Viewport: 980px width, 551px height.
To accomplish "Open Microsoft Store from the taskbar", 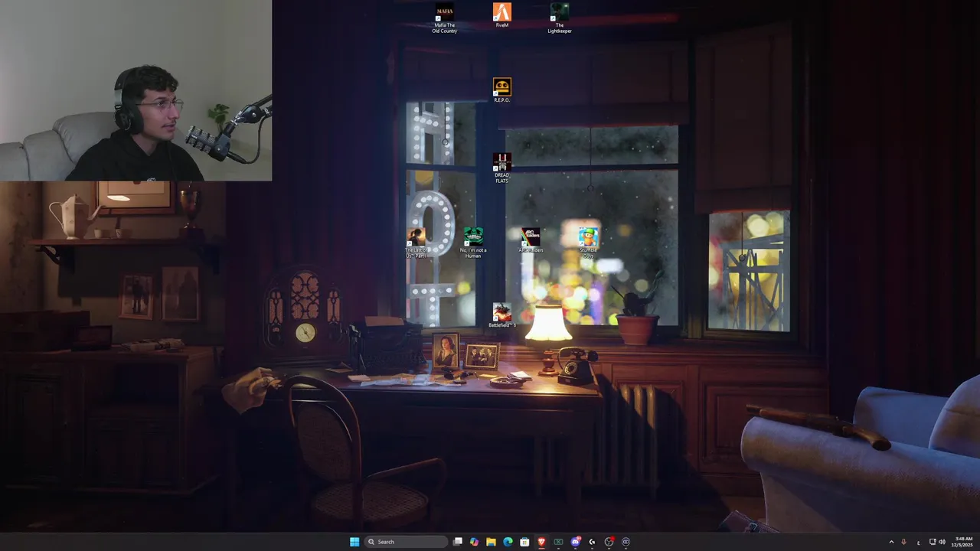I will [524, 542].
